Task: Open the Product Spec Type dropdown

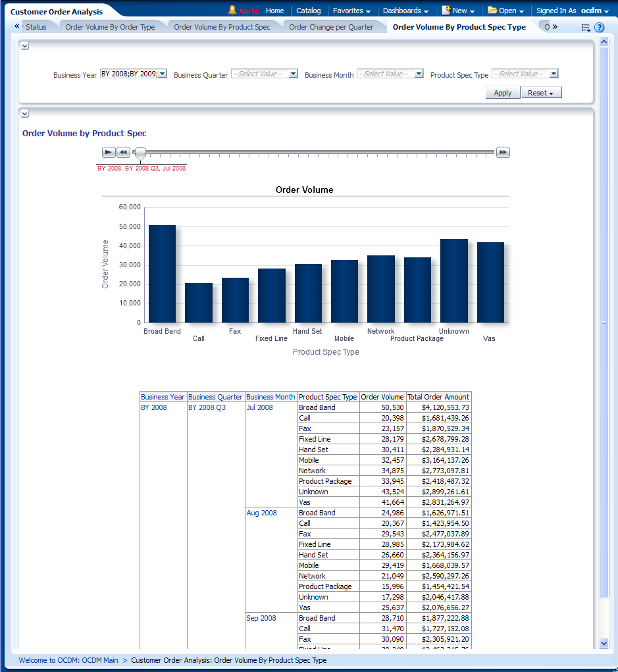Action: tap(554, 74)
